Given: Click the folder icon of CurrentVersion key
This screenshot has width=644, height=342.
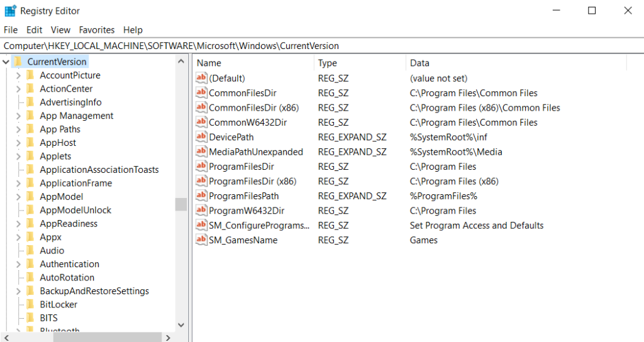Looking at the screenshot, I should [x=18, y=62].
